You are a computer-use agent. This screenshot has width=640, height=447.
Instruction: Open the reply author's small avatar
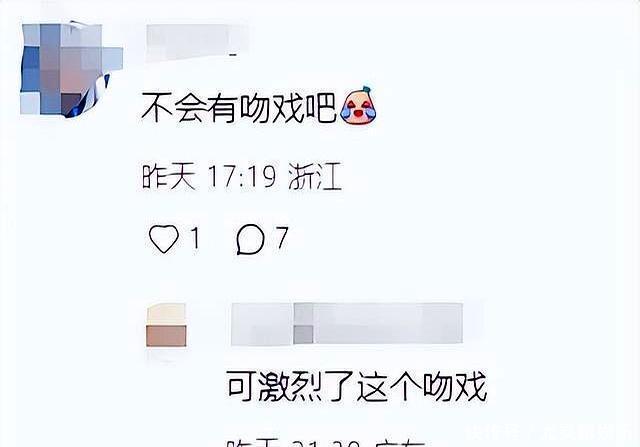click(167, 325)
